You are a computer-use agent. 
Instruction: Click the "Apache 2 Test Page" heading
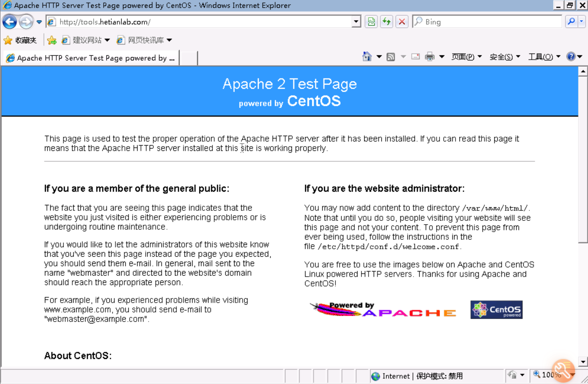(x=290, y=84)
